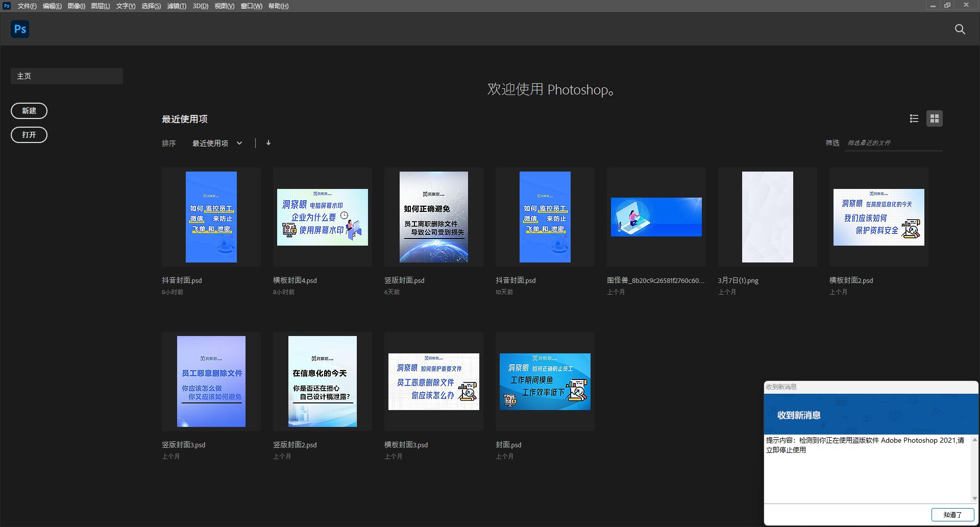This screenshot has height=527, width=980.
Task: Click the 提示内容 message text in popup
Action: coord(865,445)
